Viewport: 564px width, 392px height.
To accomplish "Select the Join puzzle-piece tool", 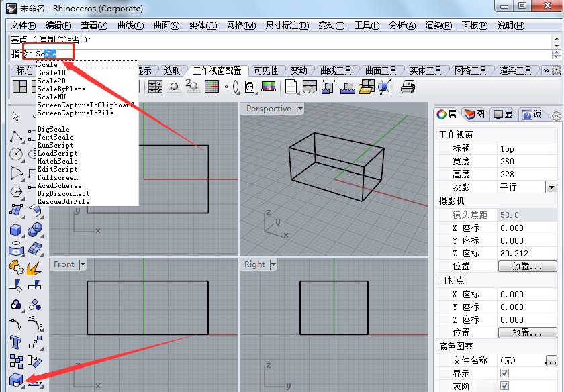I will click(16, 267).
